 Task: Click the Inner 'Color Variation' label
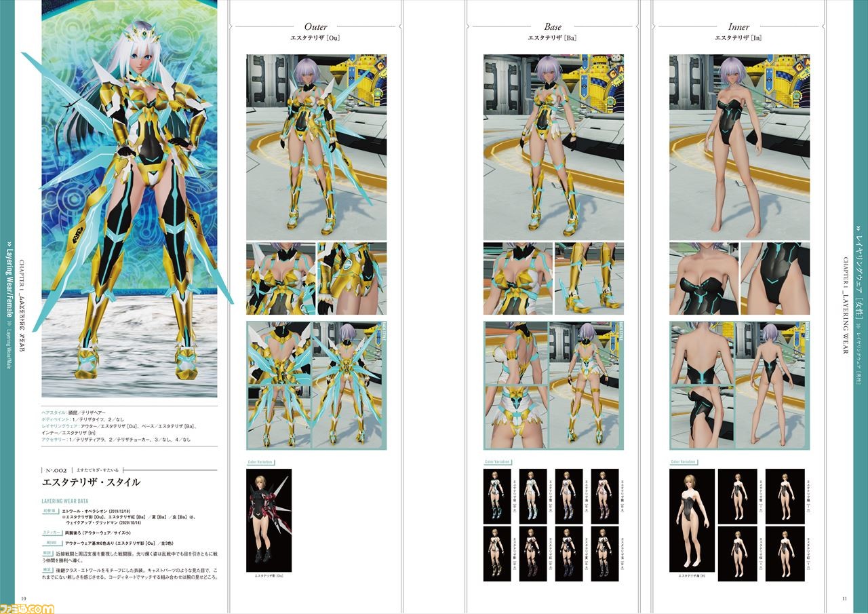[x=683, y=462]
